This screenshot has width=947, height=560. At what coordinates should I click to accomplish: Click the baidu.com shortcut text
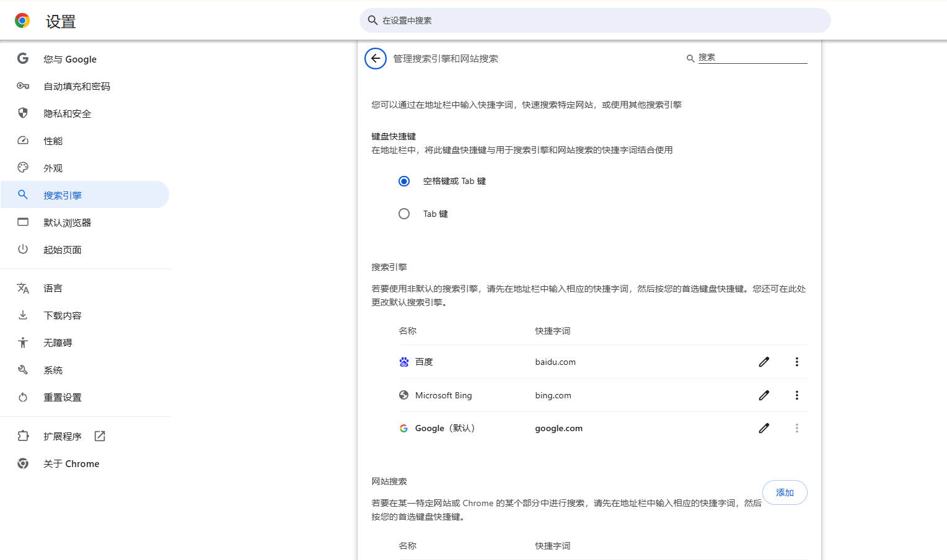(555, 362)
